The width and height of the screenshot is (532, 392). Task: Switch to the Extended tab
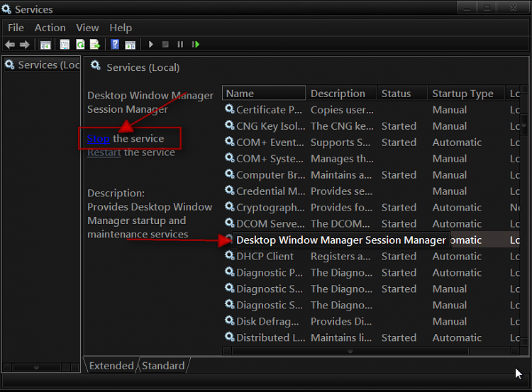click(x=111, y=366)
